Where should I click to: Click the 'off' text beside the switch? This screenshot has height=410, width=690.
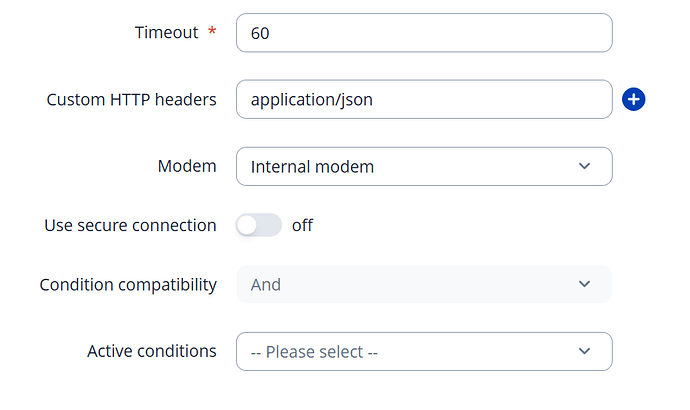point(302,225)
